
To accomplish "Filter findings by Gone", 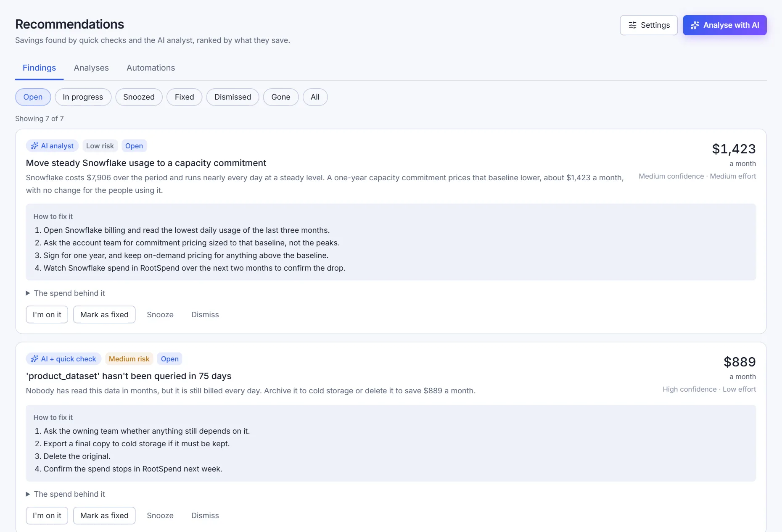I will (x=281, y=97).
